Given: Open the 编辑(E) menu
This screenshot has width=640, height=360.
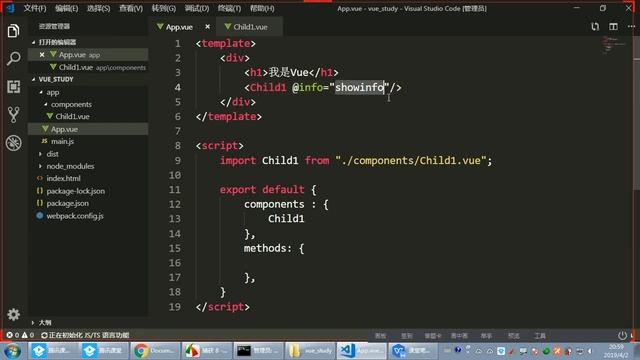Looking at the screenshot, I should [x=67, y=8].
